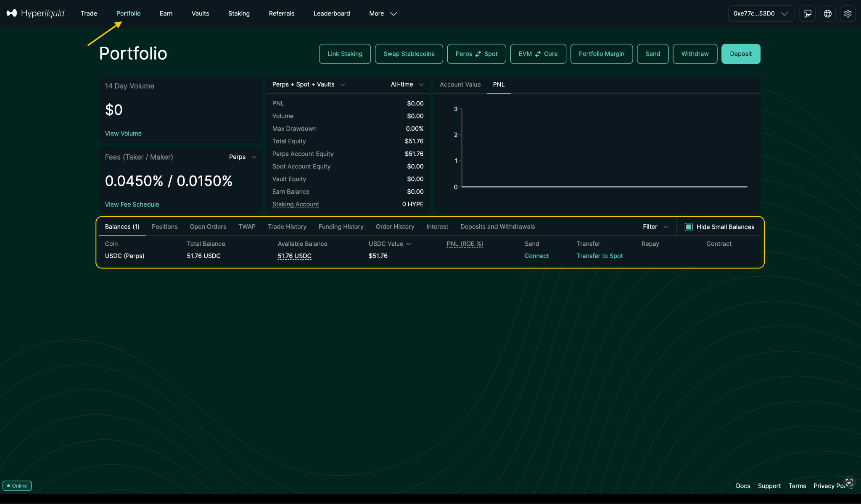Click Connect in the Send column
Viewport: 861px width, 504px height.
click(536, 256)
